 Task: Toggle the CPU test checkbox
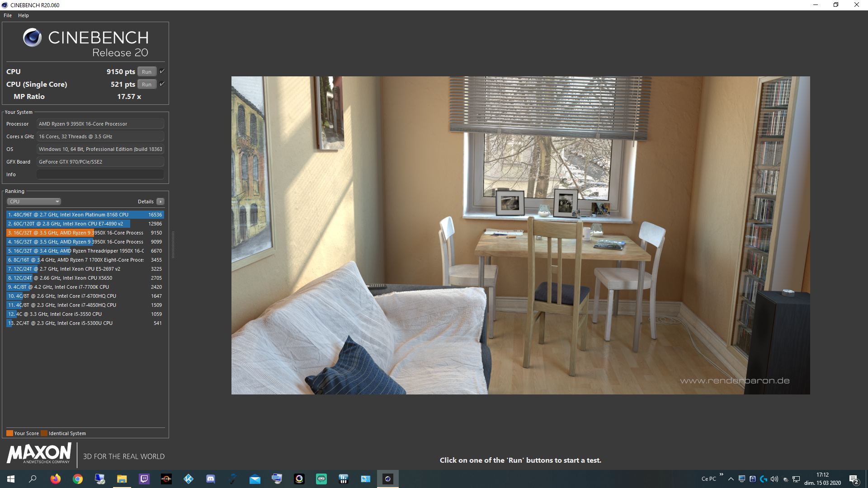click(x=162, y=71)
